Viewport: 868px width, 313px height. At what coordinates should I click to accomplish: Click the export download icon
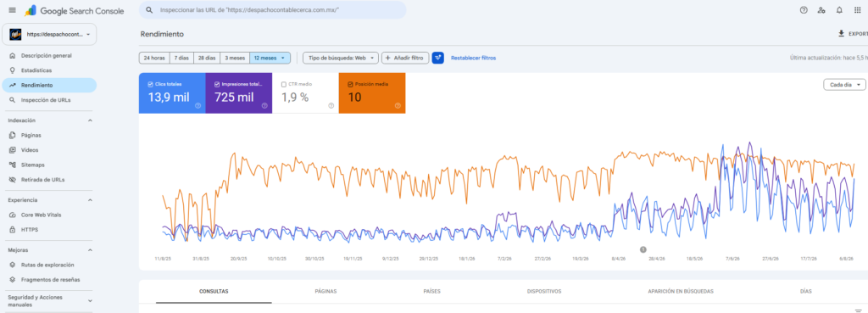(x=842, y=34)
